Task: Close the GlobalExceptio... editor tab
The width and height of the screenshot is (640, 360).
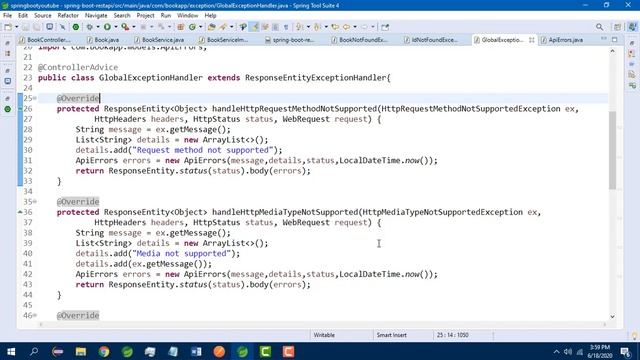Action: (x=531, y=40)
